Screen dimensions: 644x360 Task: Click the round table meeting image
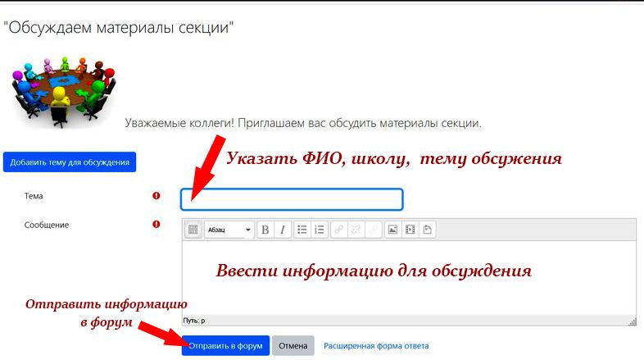coord(61,92)
